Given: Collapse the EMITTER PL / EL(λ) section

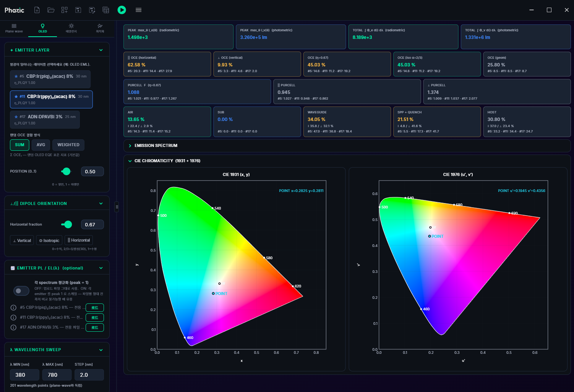Looking at the screenshot, I should [x=101, y=268].
